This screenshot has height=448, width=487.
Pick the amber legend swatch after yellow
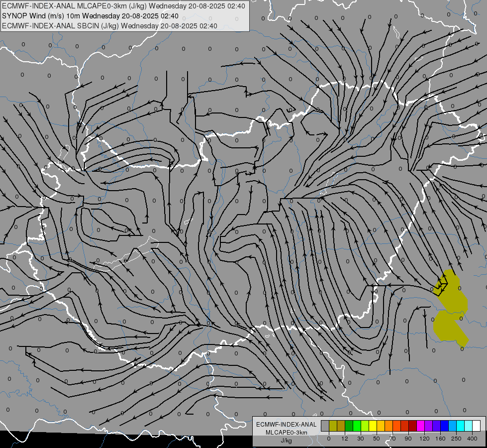pyautogui.click(x=381, y=426)
